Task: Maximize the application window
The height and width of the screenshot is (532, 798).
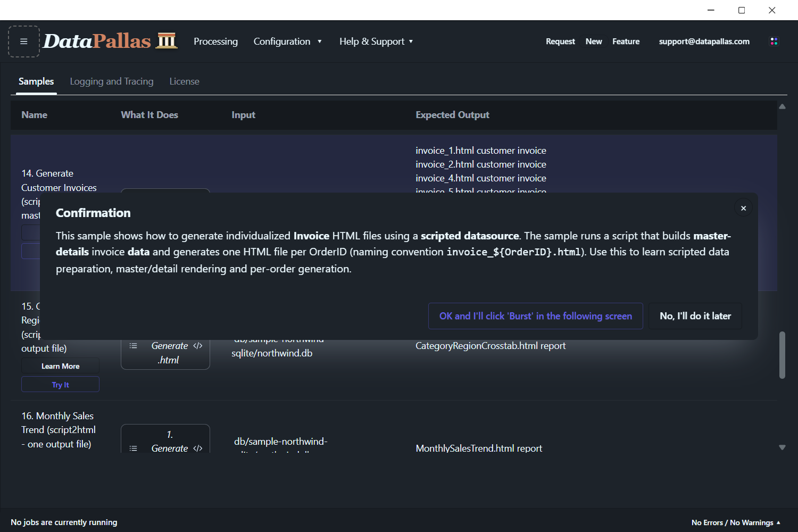Action: [x=742, y=10]
